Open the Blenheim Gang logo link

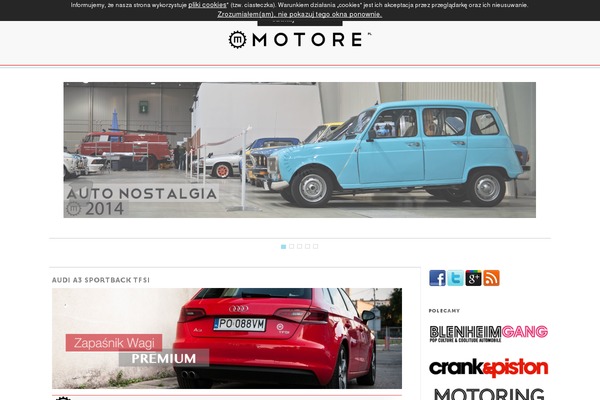point(489,333)
